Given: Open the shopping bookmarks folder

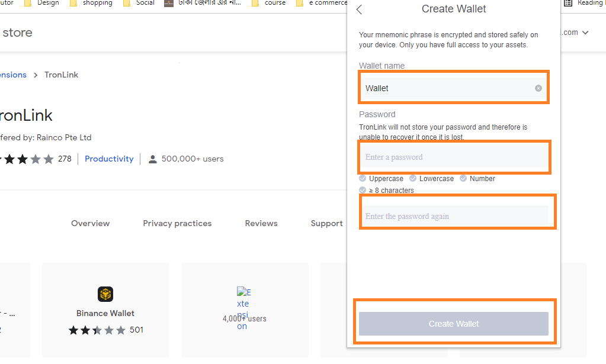Looking at the screenshot, I should (x=91, y=3).
